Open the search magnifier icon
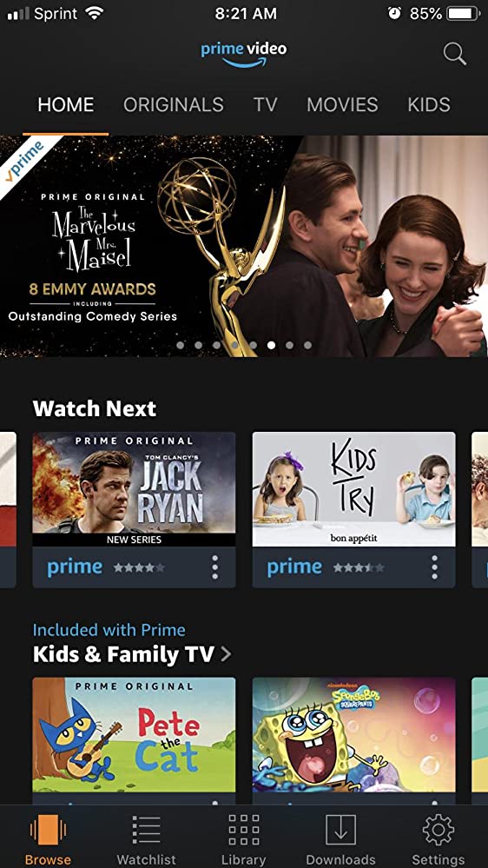This screenshot has height=868, width=488. [x=455, y=54]
